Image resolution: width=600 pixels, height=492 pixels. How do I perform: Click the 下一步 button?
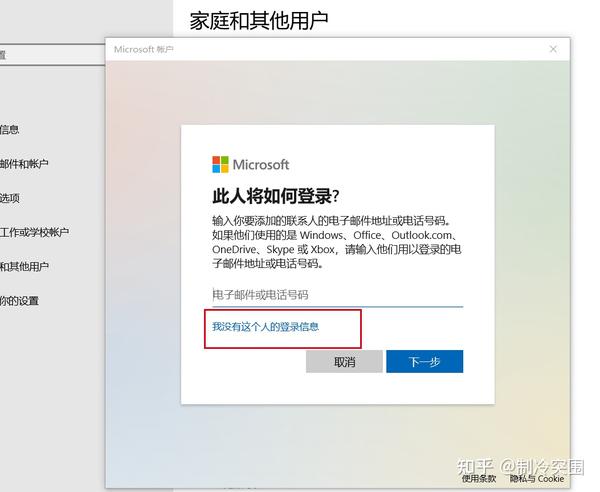[424, 362]
